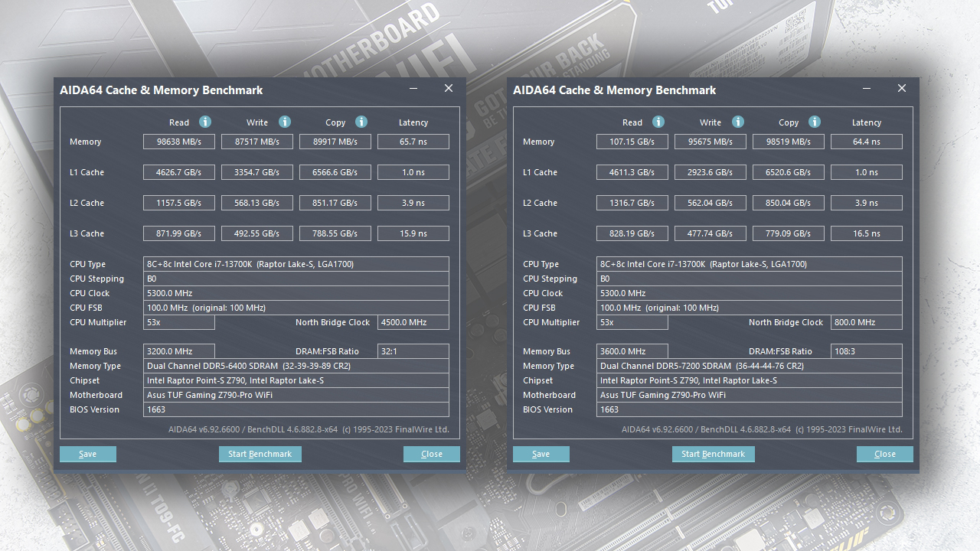Click the Write info icon in the DDR5-6400 window
The width and height of the screenshot is (980, 551).
284,122
